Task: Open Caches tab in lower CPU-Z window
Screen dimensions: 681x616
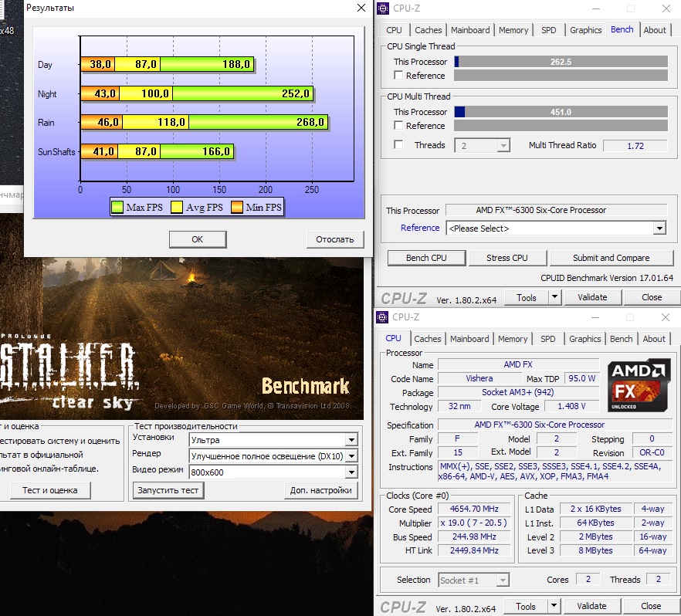Action: coord(428,339)
